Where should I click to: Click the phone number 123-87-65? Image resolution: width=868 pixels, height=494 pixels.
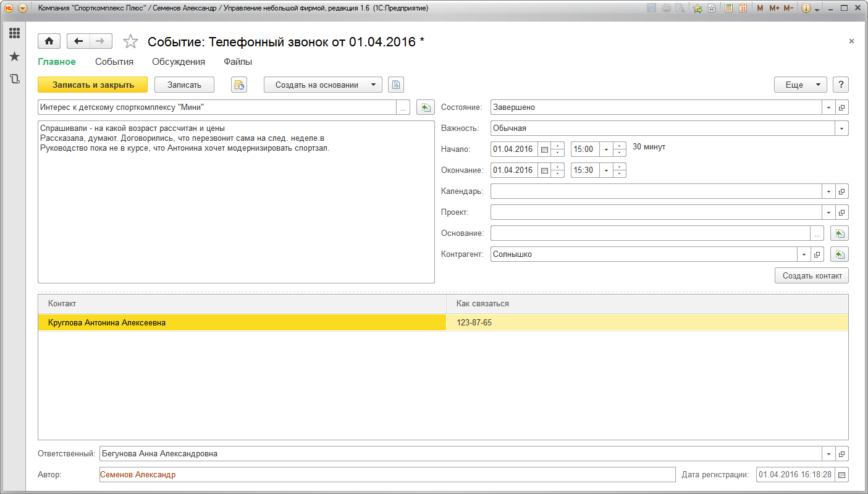(474, 323)
